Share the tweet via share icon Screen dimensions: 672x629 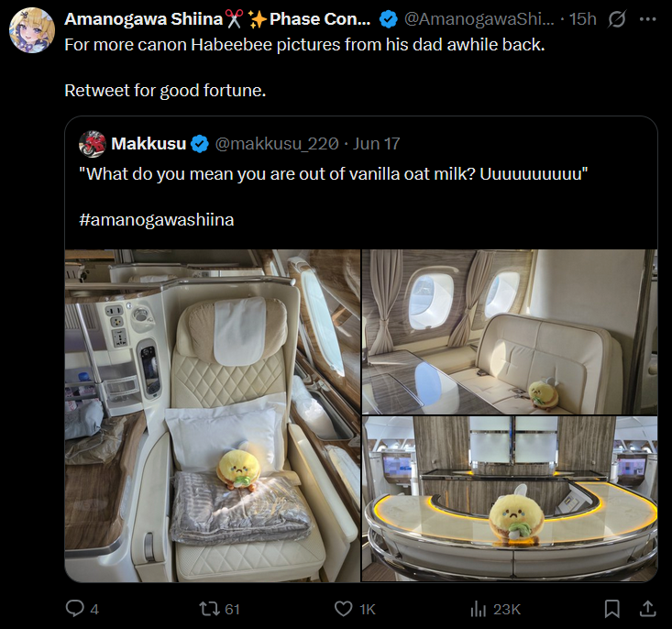point(646,609)
